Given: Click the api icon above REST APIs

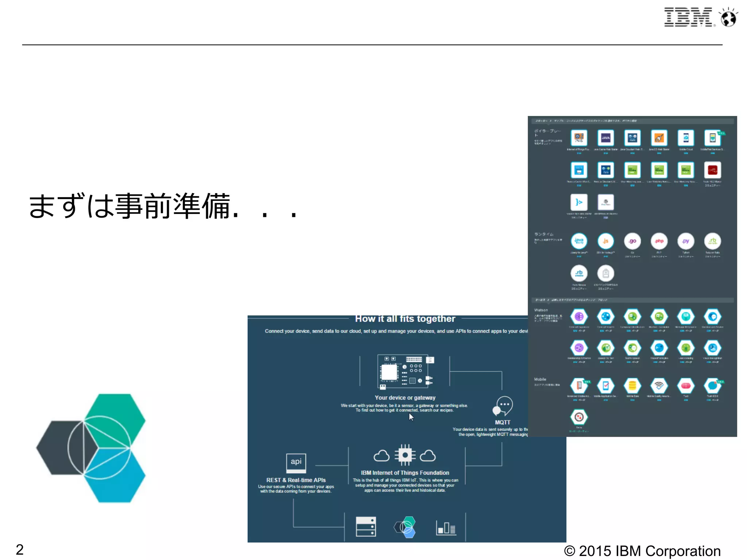Looking at the screenshot, I should [x=296, y=462].
